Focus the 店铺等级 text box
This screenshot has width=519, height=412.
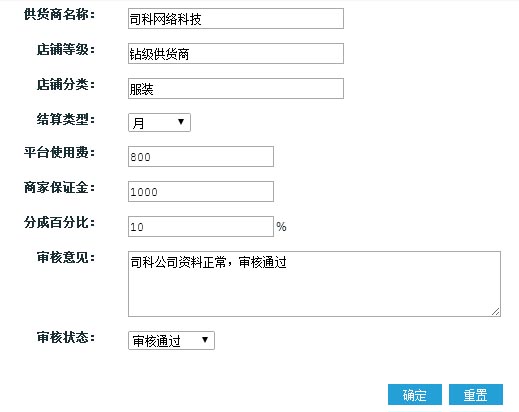coord(236,53)
